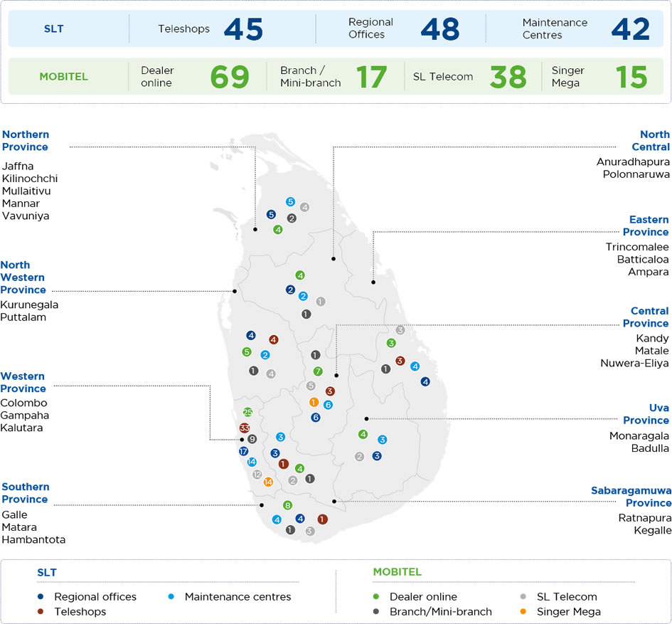
Task: Click the Northern Province heading
Action: pos(26,141)
